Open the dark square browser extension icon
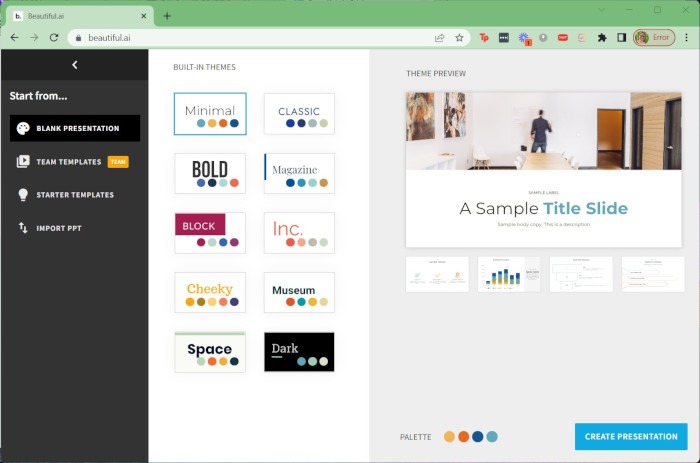The image size is (700, 463). 504,38
